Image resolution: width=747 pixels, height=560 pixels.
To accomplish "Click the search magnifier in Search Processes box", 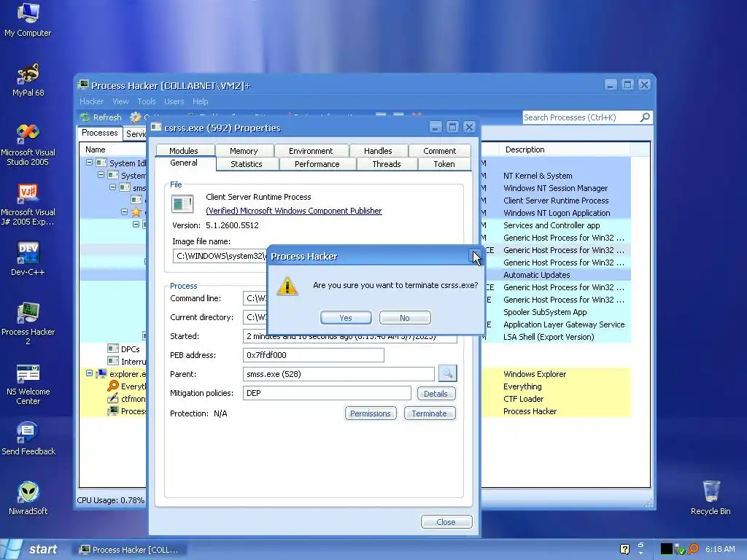I will [x=645, y=117].
